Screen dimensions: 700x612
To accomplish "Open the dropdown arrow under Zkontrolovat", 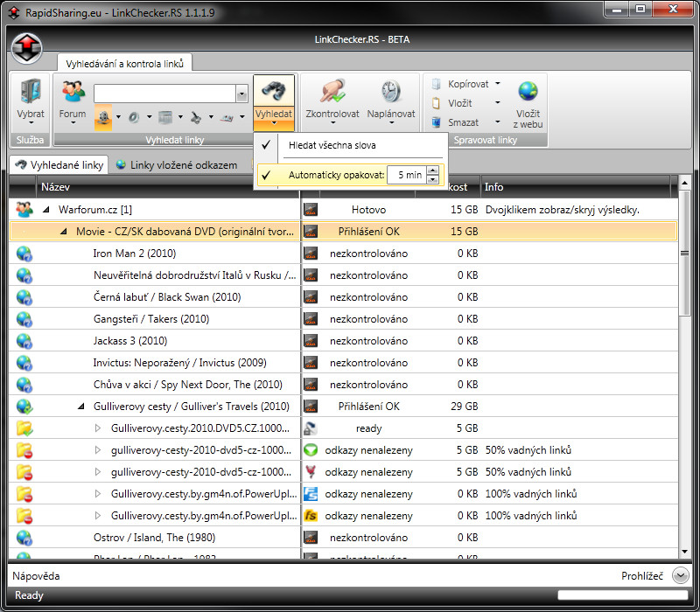I will point(332,122).
